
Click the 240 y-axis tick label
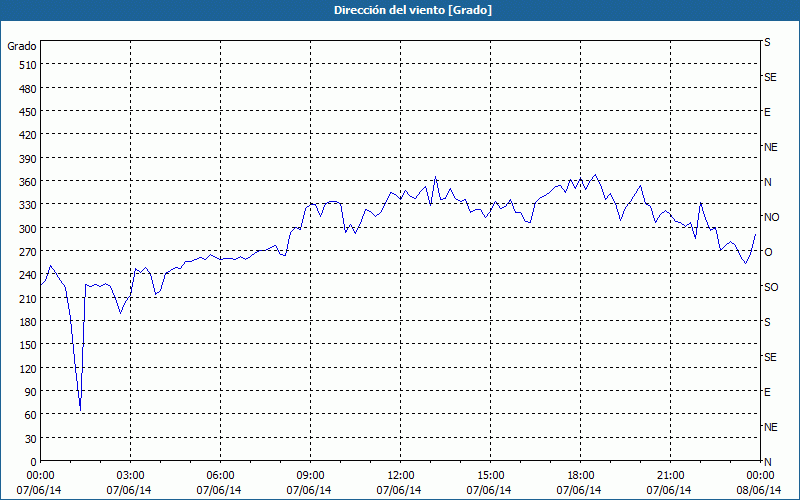point(29,276)
